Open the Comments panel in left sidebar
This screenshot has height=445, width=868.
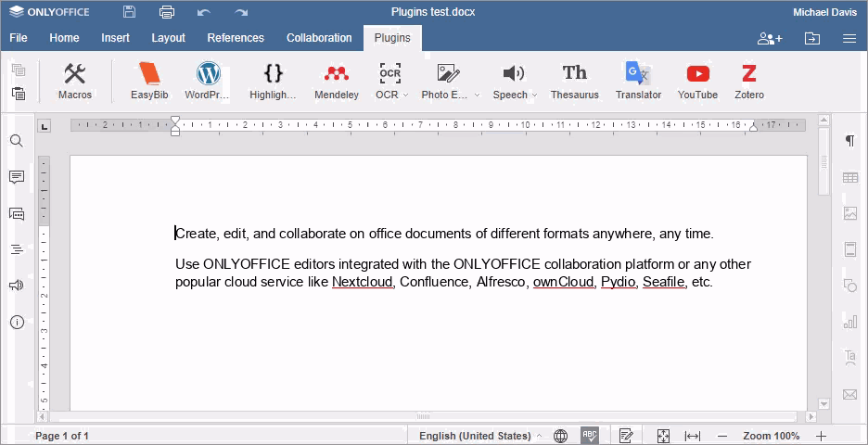[x=17, y=177]
